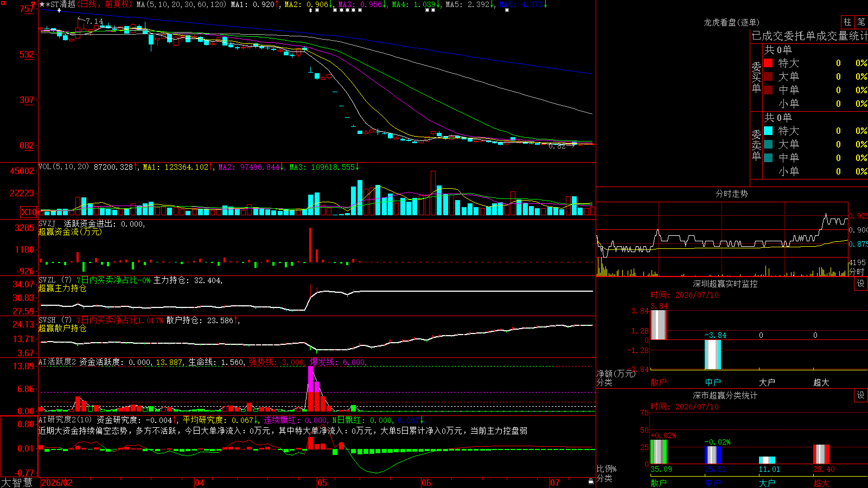Screen dimensions: 868x488
Task: Click the MA(5,10,20,30,60,120) indicator parameters
Action: pos(181,4)
